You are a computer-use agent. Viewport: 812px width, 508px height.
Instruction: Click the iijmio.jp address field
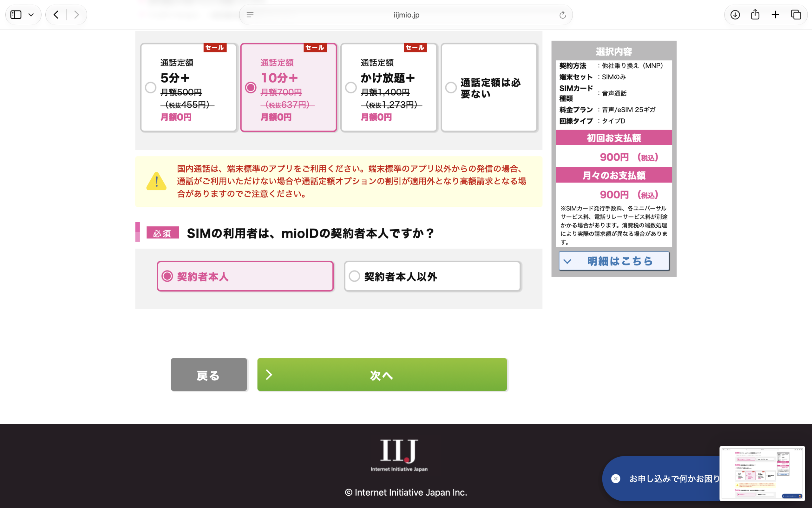pos(406,15)
